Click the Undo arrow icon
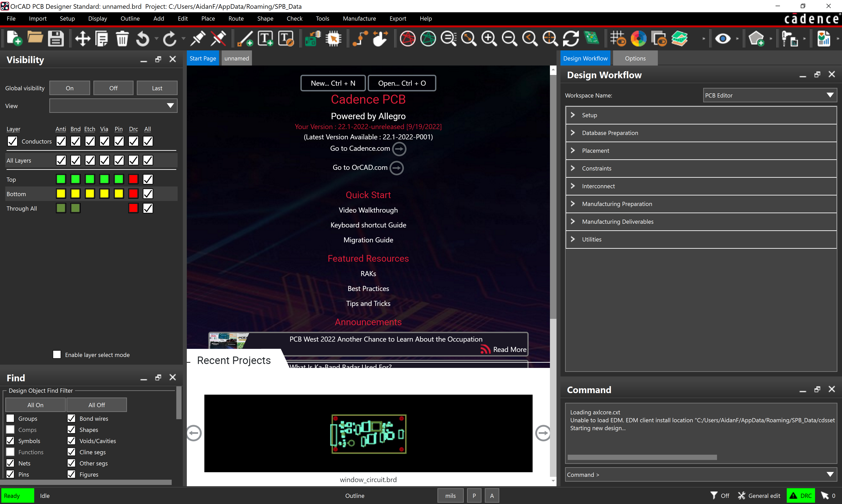This screenshot has width=842, height=504. tap(143, 38)
